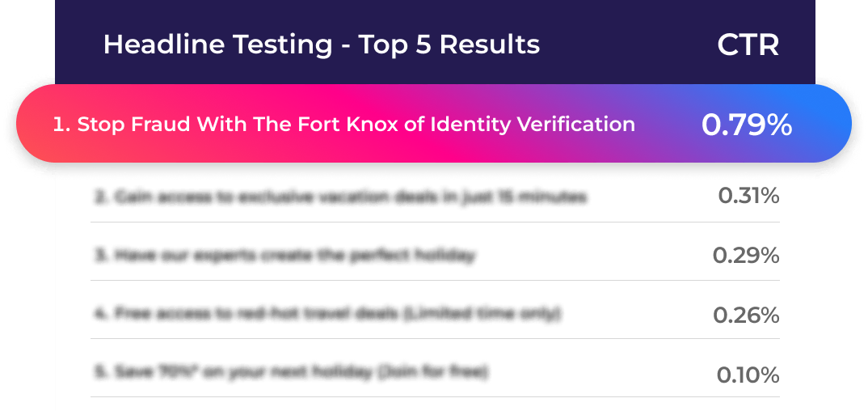Screen dimensions: 868x411
Task: Select the blurred third headline about experts
Action: [284, 256]
